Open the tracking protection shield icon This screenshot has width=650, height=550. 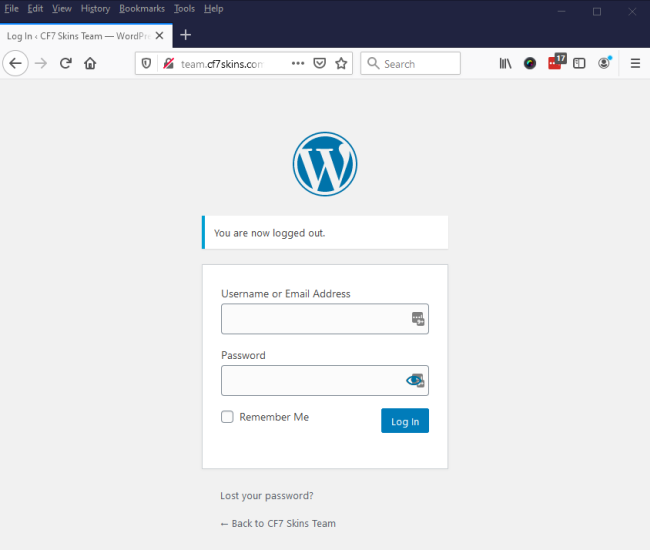147,63
